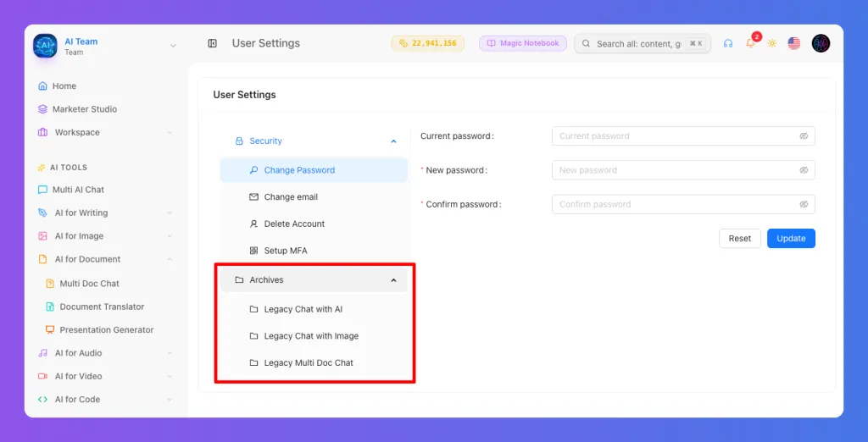The image size is (868, 442).
Task: Show the Confirm password with eye icon
Action: click(x=804, y=204)
